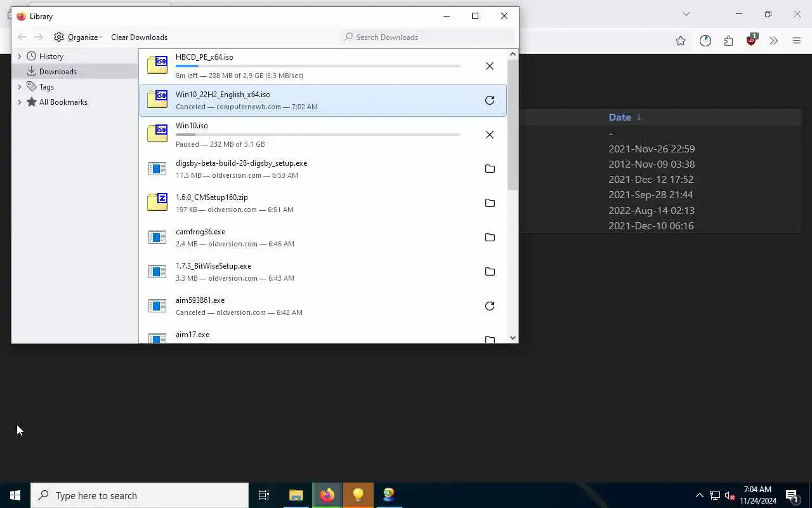
Task: Switch to Firefox in the taskbar
Action: (x=327, y=495)
